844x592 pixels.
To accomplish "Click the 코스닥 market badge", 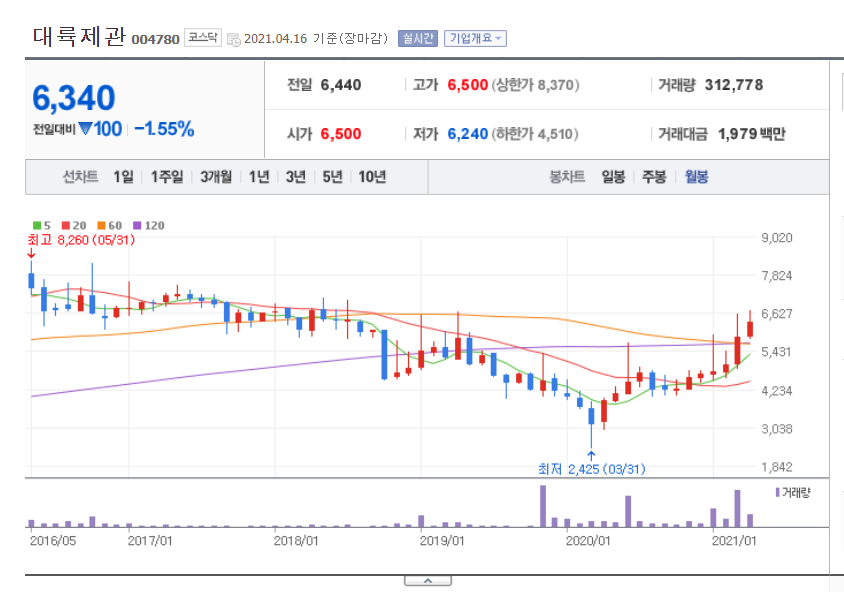I will tap(203, 38).
